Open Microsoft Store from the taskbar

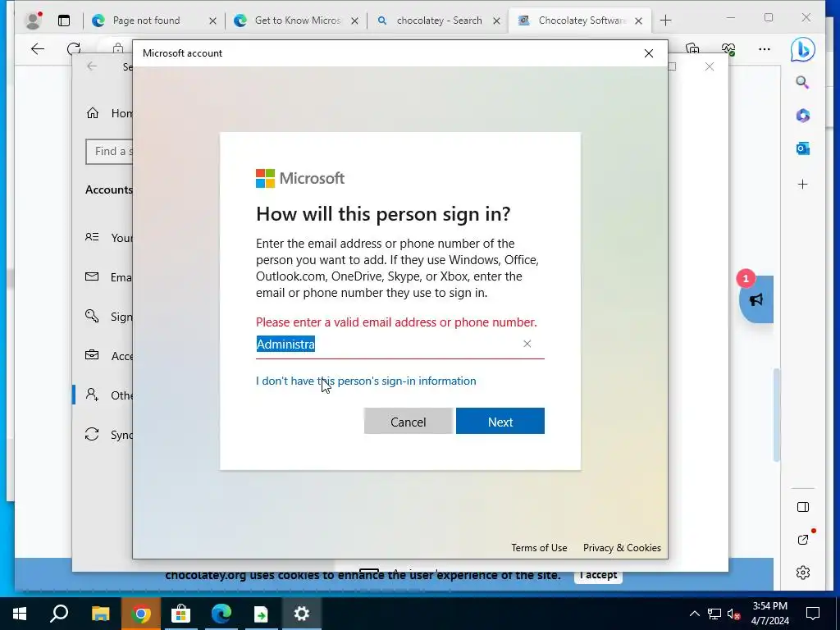(x=181, y=614)
